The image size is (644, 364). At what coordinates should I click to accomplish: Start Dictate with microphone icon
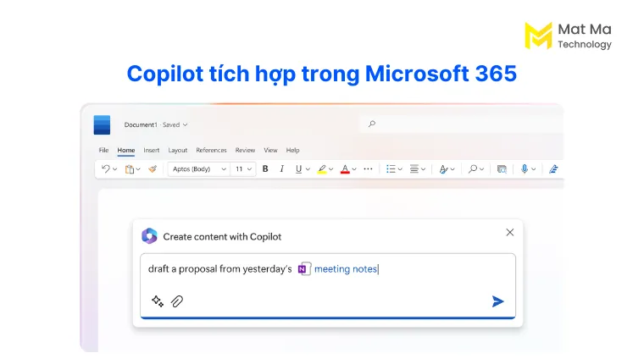[x=525, y=168]
